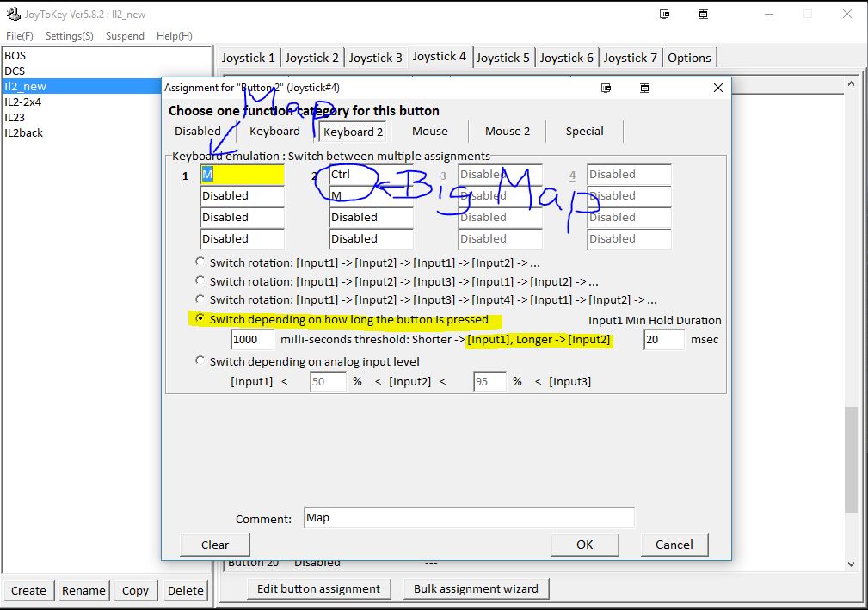Click Input 2 first key field Ctrl
Viewport: 868px width, 610px height.
click(372, 175)
